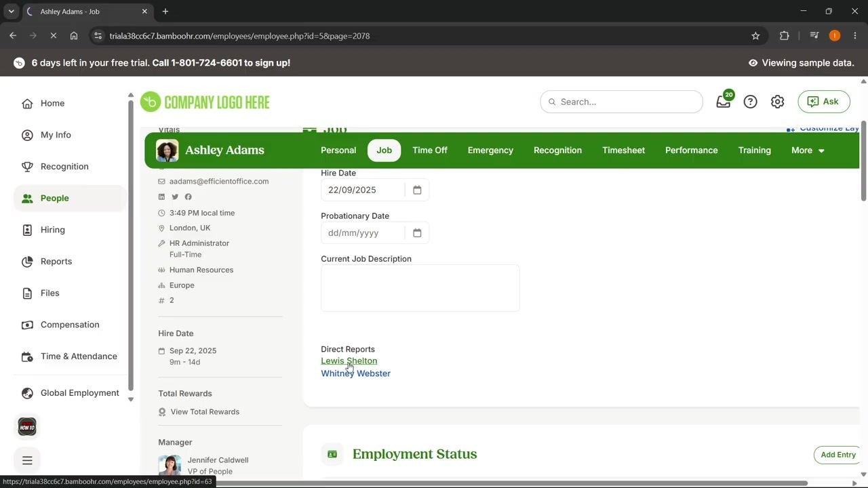This screenshot has width=868, height=488.
Task: Expand the More dropdown menu
Action: coord(808,150)
